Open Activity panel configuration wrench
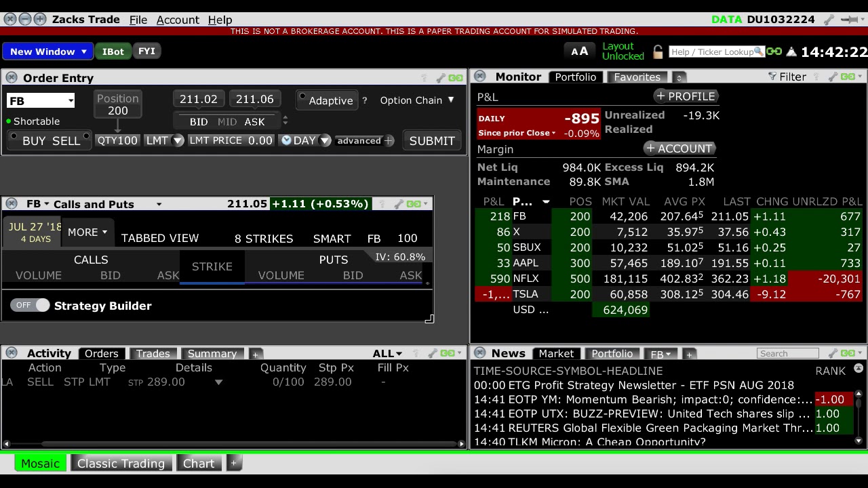 [431, 353]
